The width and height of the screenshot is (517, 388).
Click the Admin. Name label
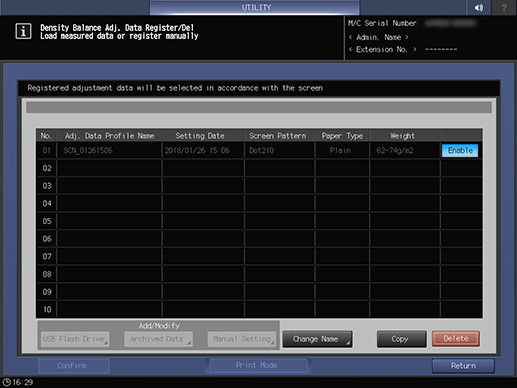click(378, 37)
